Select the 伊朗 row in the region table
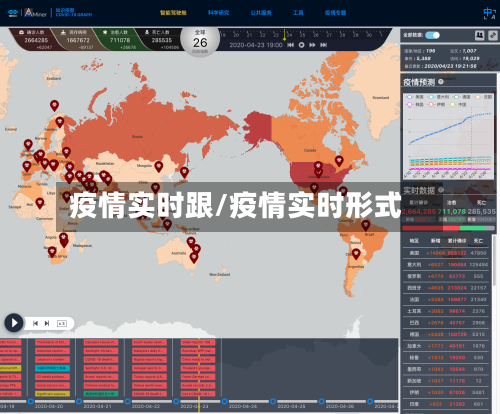Image resolution: width=500 pixels, height=414 pixels. click(x=446, y=392)
